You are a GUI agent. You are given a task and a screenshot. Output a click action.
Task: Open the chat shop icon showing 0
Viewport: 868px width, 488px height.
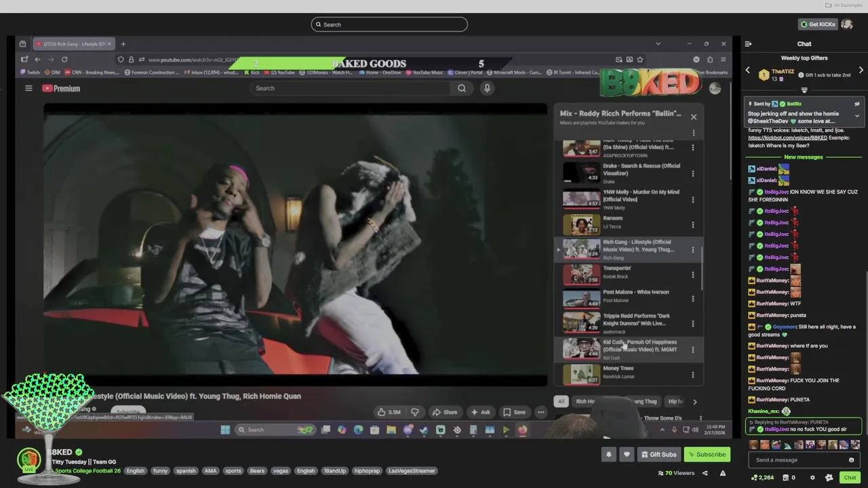click(789, 477)
